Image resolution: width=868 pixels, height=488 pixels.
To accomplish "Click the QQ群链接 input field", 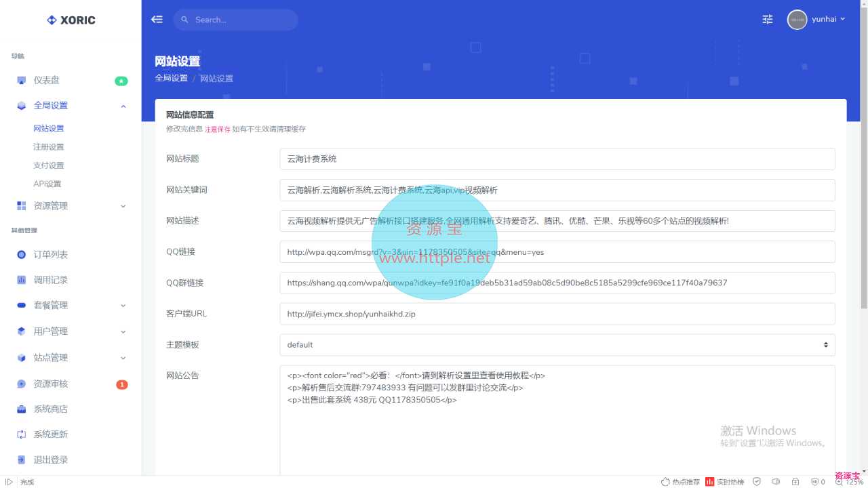I will pos(557,283).
